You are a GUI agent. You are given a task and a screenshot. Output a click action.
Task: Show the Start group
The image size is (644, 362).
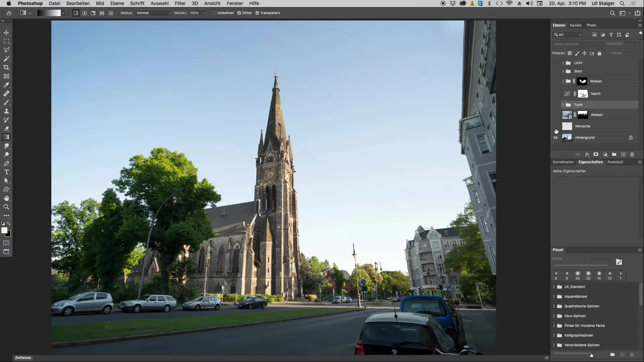tap(556, 71)
